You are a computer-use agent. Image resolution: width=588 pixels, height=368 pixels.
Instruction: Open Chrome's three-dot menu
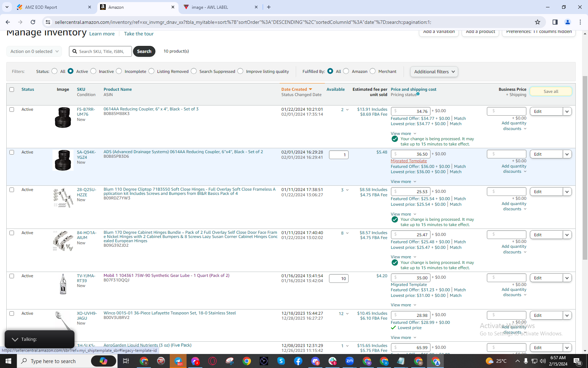(x=580, y=22)
